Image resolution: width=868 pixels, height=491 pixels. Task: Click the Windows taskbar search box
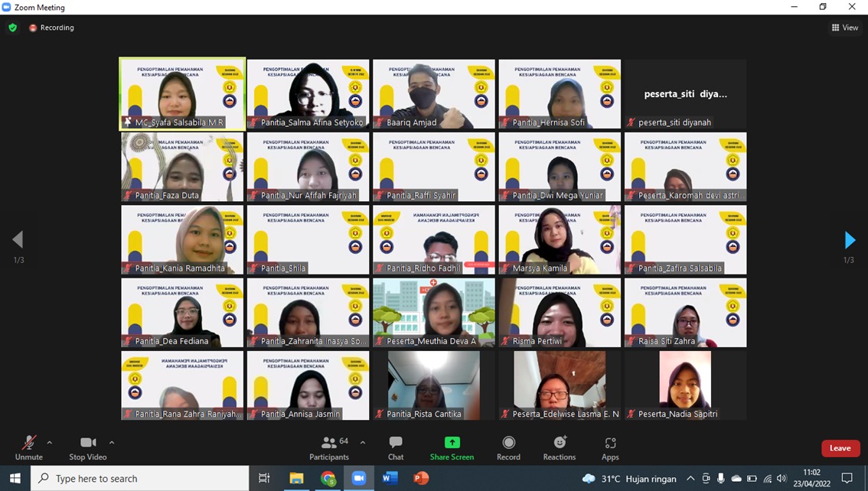(140, 479)
